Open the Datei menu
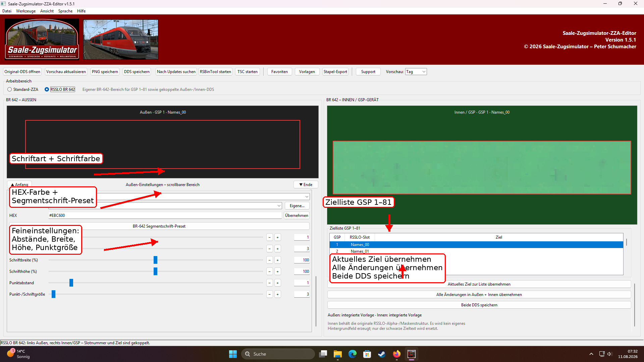Image resolution: width=644 pixels, height=362 pixels. point(7,11)
